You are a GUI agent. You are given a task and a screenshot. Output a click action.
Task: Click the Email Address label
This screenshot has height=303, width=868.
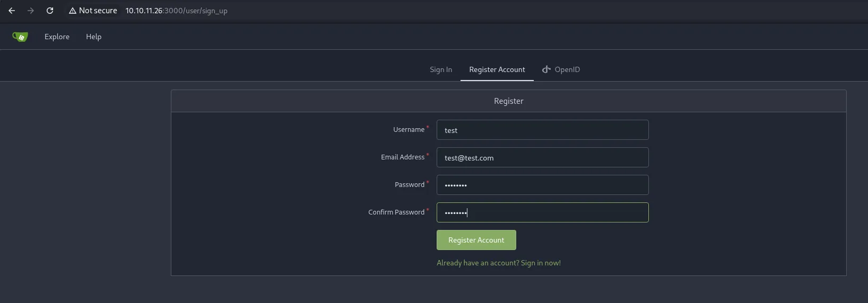[403, 157]
